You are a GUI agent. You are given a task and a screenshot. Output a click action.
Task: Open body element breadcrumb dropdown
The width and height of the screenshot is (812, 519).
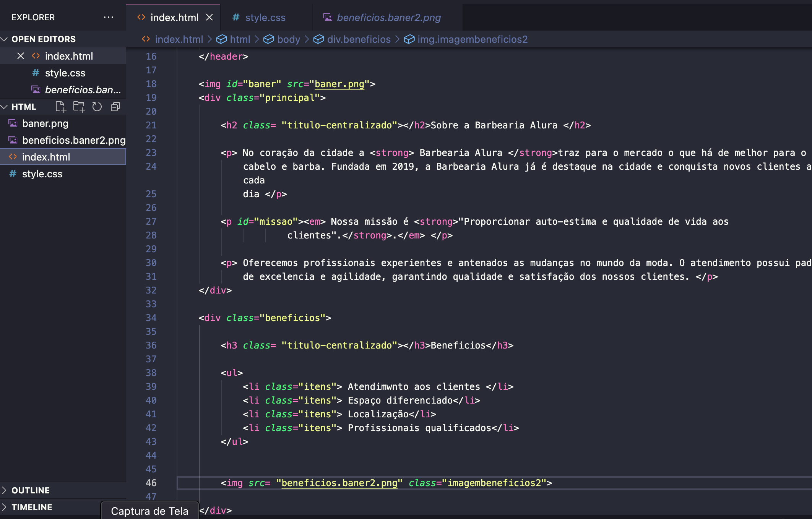point(289,39)
